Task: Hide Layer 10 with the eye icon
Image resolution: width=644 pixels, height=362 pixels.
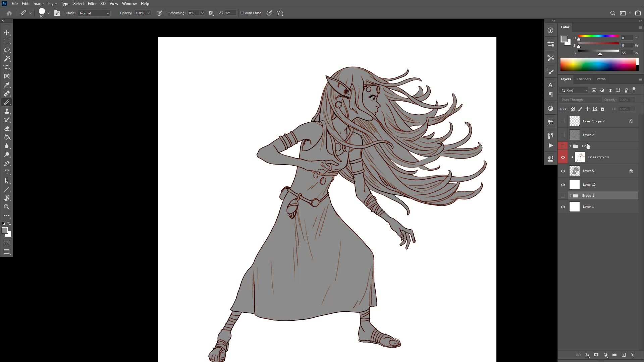Action: click(x=563, y=185)
